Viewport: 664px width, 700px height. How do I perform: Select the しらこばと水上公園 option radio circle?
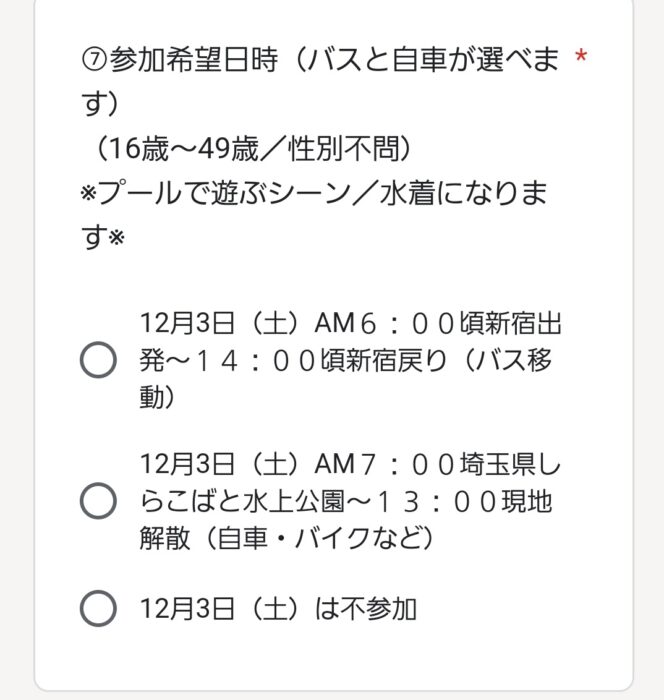coord(98,500)
